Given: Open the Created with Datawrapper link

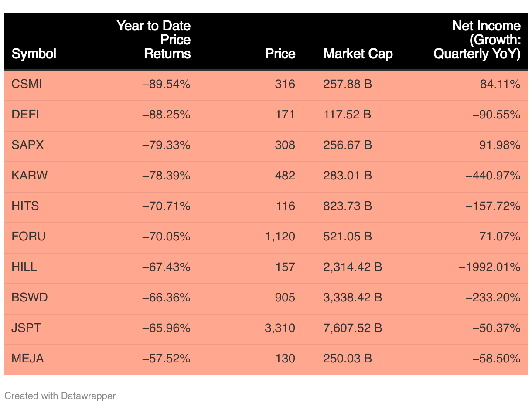Looking at the screenshot, I should coord(60,396).
